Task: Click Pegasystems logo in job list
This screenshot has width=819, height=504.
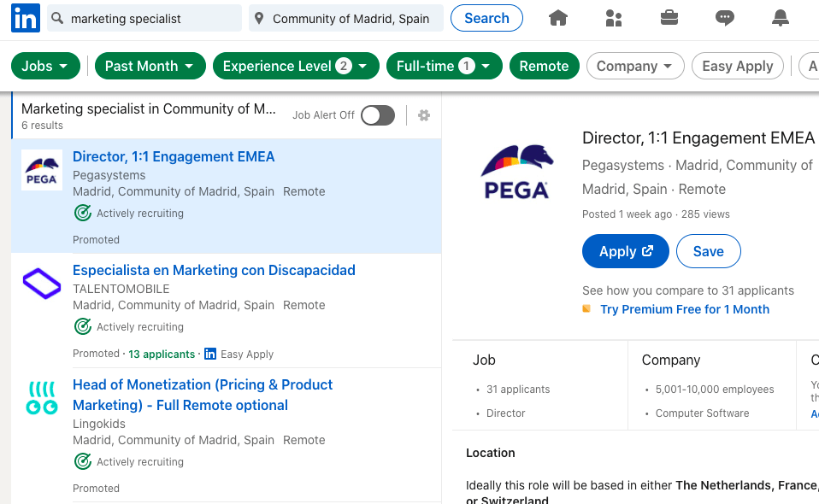Action: click(x=42, y=170)
